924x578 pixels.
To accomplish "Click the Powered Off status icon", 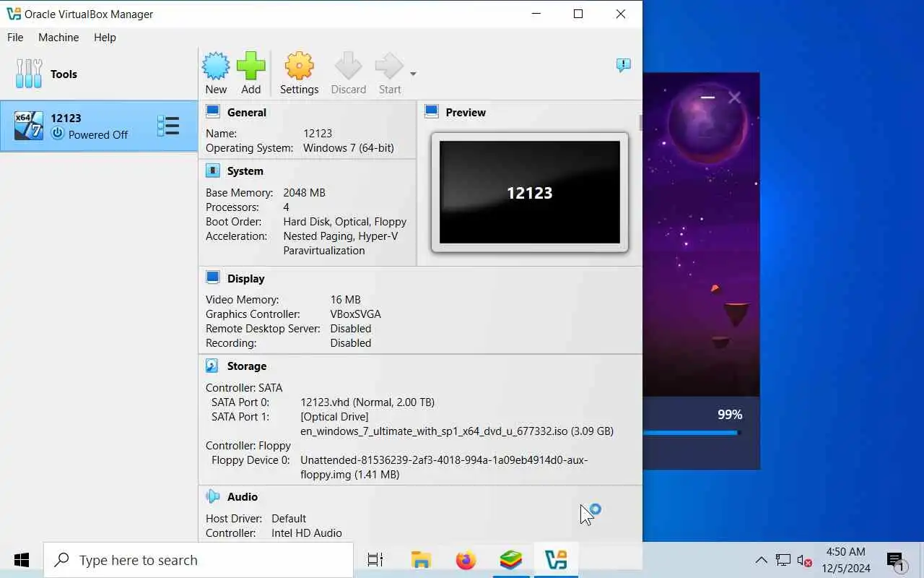I will (x=58, y=134).
